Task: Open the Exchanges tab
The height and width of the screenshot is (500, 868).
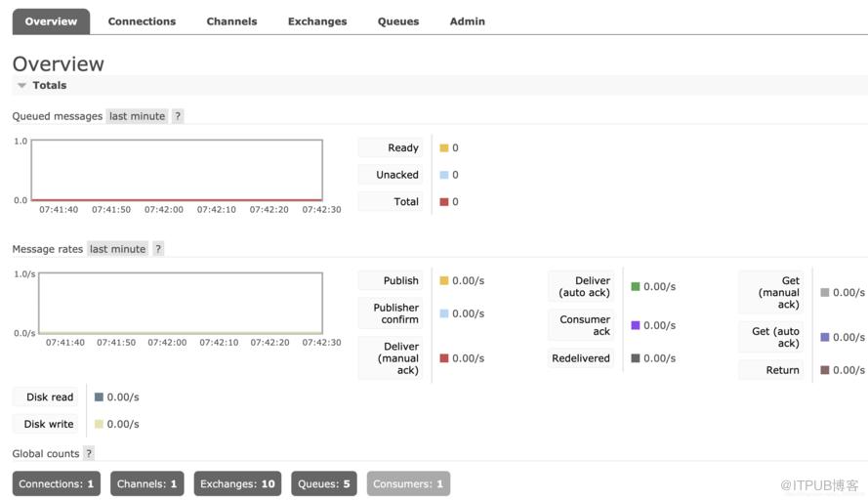Action: point(317,21)
